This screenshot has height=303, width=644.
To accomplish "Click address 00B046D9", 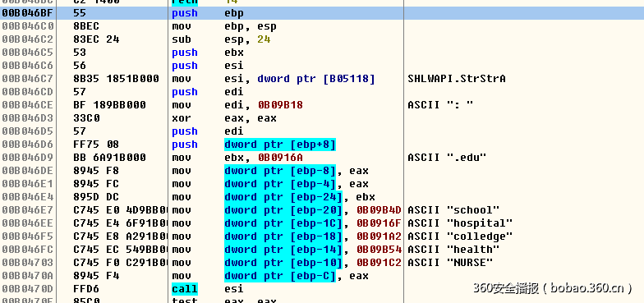I will coord(28,158).
